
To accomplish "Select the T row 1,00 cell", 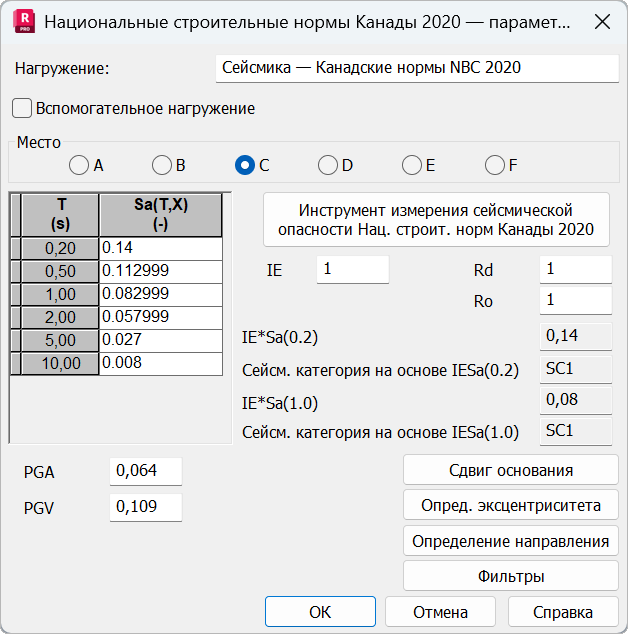I will point(60,294).
